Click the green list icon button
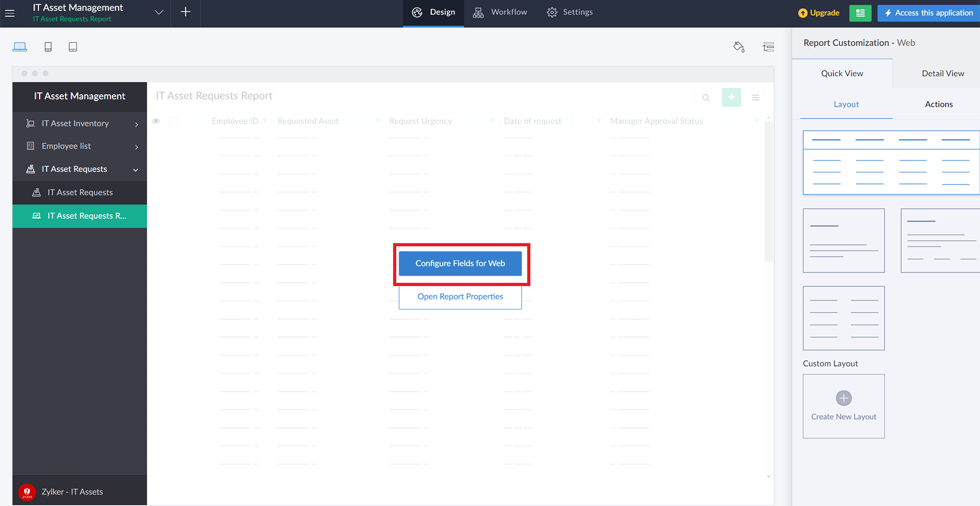Screen dimensions: 980x506 tap(860, 13)
